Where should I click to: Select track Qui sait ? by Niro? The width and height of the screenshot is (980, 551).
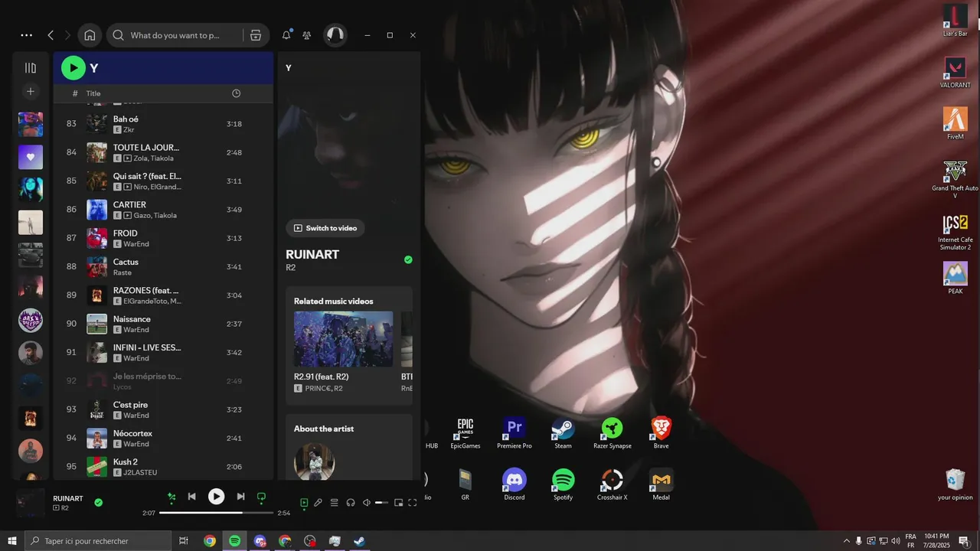click(x=163, y=181)
